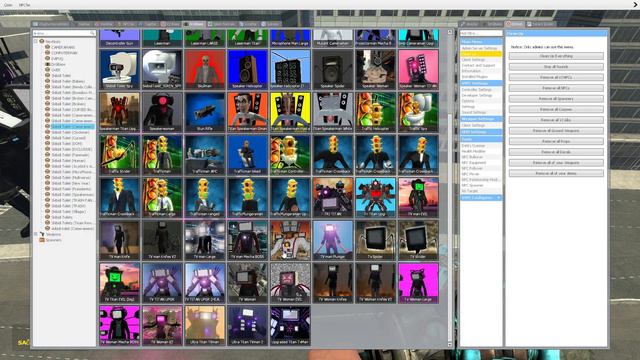Open the Entity Scanner tool

pyautogui.click(x=481, y=146)
